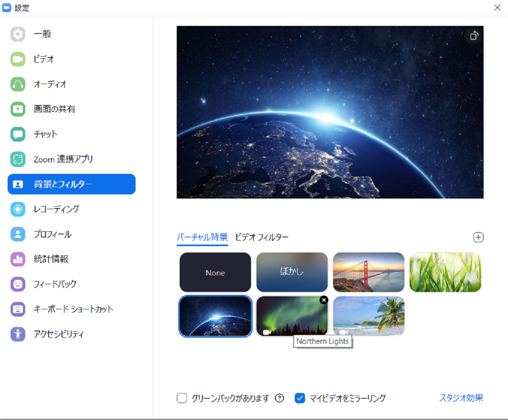Open チャット chat settings
The image size is (508, 420).
point(45,134)
